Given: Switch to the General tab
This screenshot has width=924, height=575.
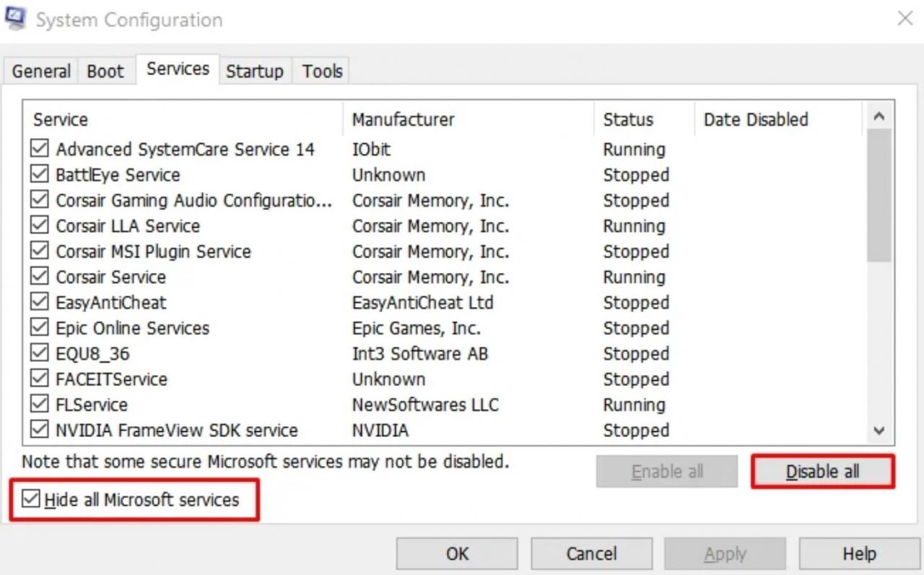Looking at the screenshot, I should (41, 72).
